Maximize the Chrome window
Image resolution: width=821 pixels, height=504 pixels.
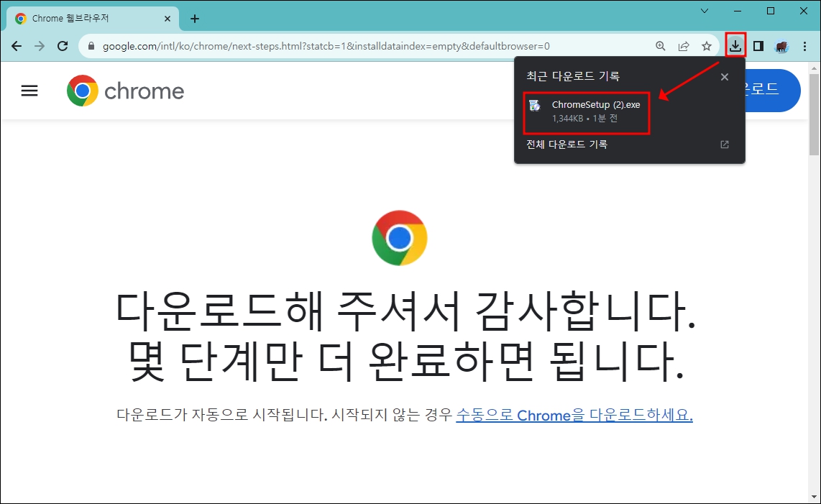click(771, 11)
